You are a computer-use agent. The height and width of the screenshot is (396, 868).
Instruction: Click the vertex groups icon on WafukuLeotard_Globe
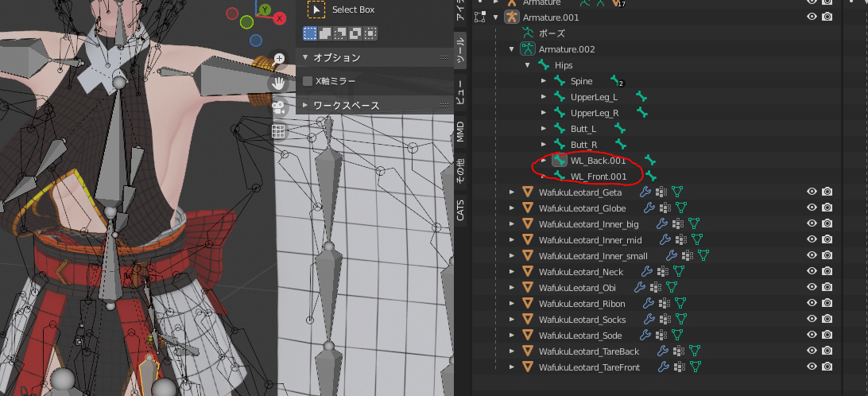(x=665, y=208)
